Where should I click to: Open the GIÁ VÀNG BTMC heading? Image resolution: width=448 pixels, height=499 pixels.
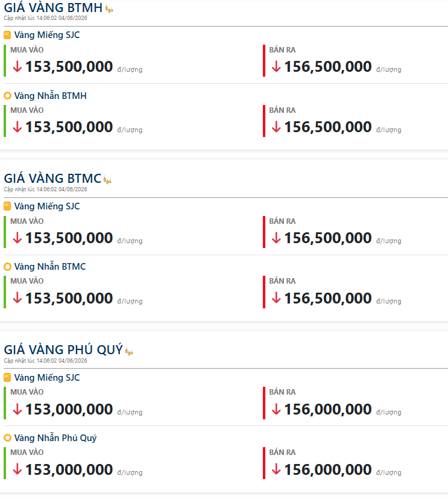pyautogui.click(x=52, y=179)
